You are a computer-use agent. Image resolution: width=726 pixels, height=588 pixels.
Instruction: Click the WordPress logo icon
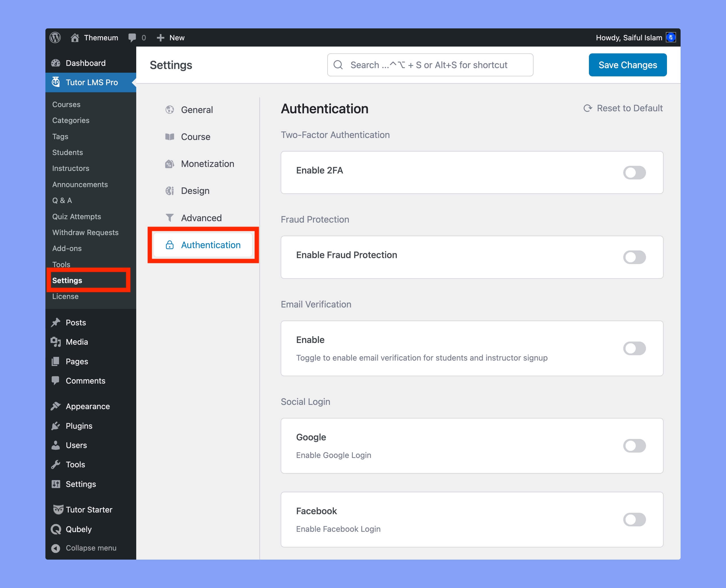coord(55,37)
